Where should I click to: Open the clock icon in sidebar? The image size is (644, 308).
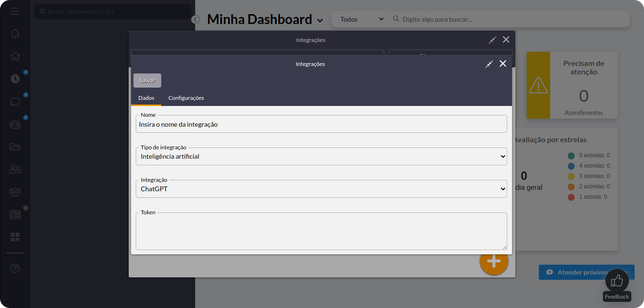(x=15, y=79)
